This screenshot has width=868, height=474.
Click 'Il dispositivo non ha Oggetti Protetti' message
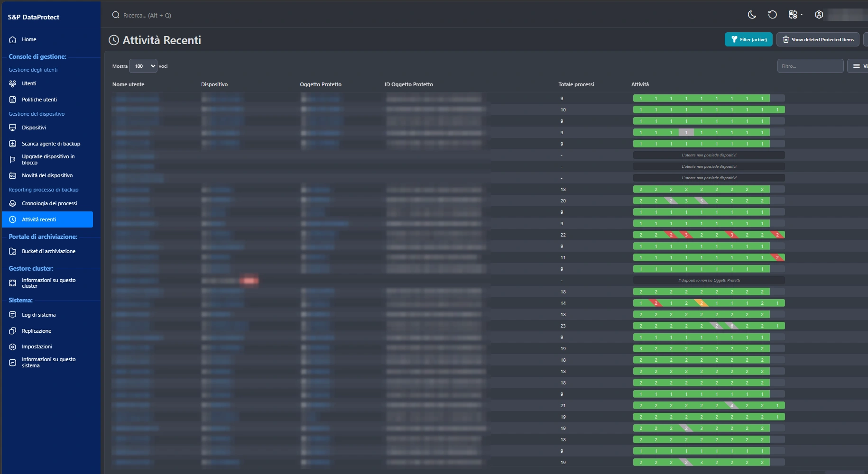pyautogui.click(x=709, y=280)
